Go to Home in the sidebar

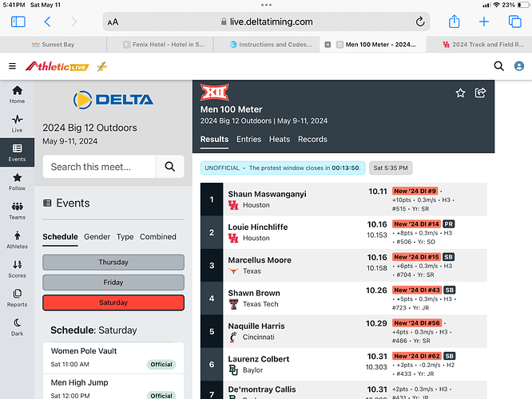[x=17, y=95]
